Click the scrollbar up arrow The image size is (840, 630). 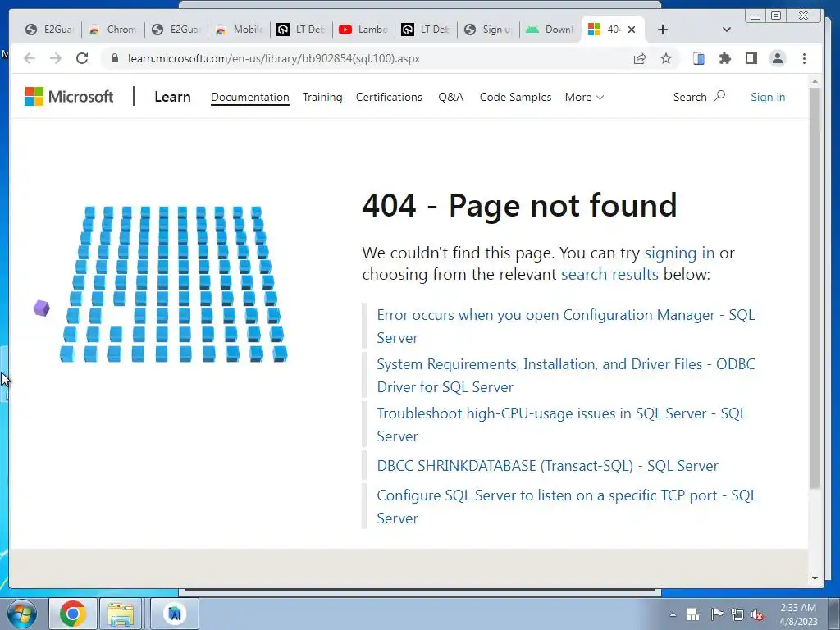coord(815,82)
